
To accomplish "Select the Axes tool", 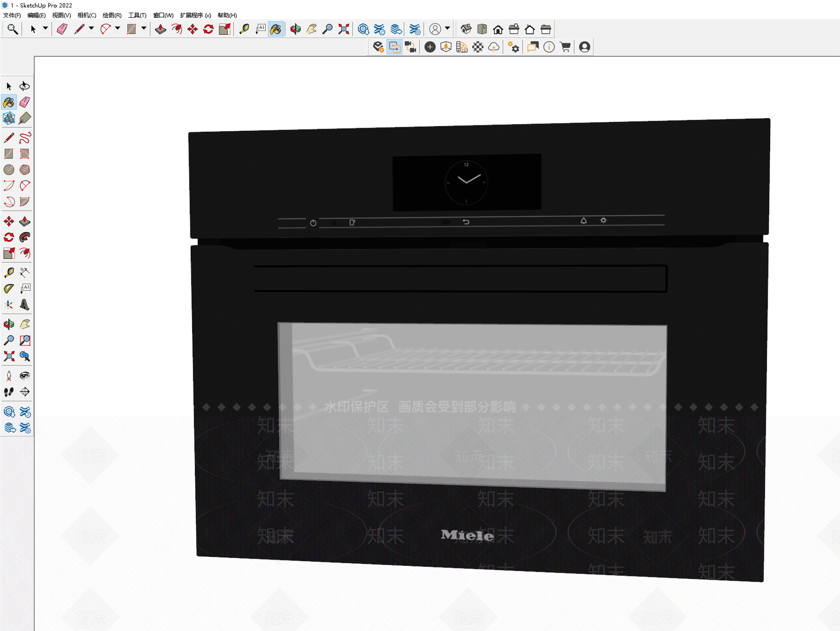I will click(x=9, y=305).
